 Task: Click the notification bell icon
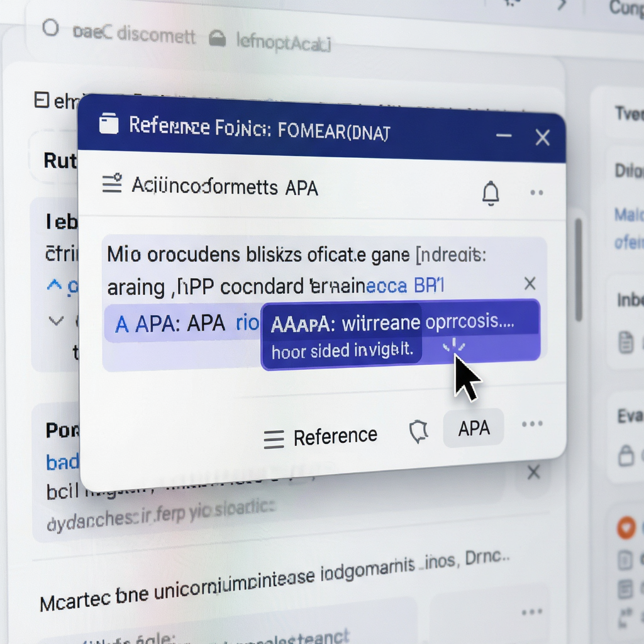pos(491,193)
